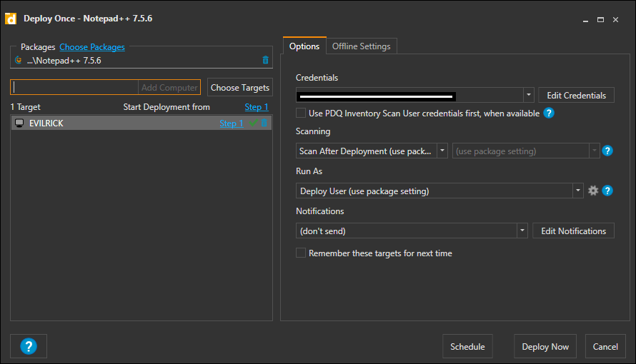Open the disabled (use package setting) dropdown

595,151
